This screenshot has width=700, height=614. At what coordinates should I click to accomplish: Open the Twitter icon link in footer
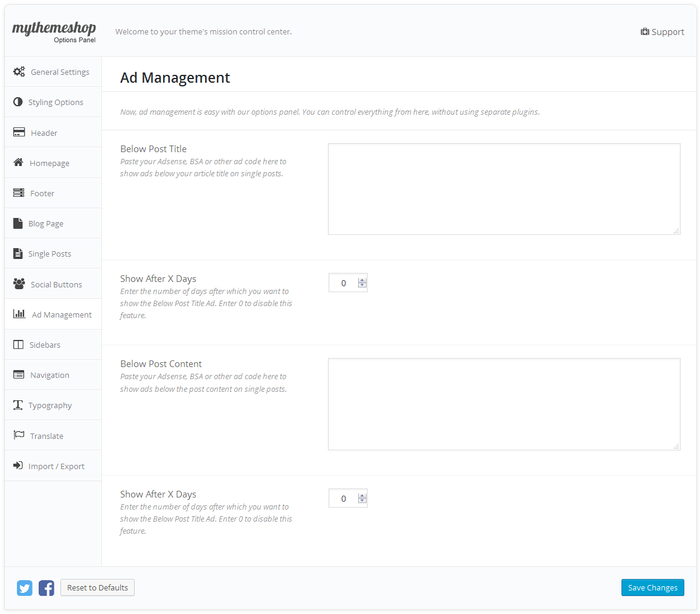click(25, 587)
